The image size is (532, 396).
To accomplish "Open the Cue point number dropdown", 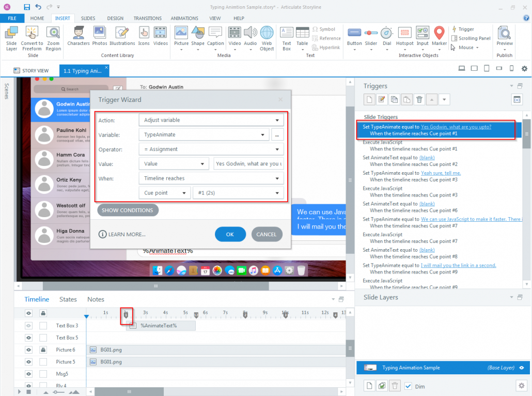I will [x=238, y=193].
